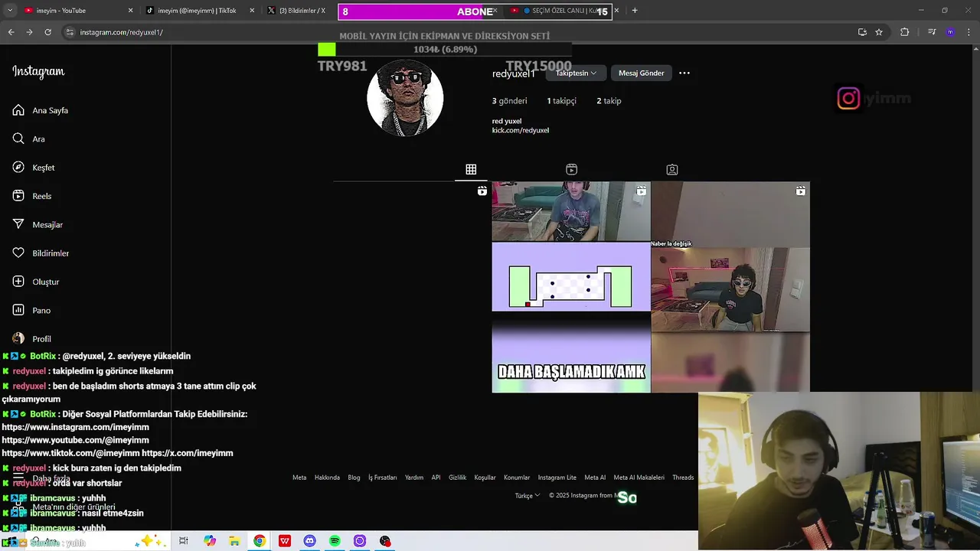Click the install app icon in address bar

pyautogui.click(x=862, y=32)
